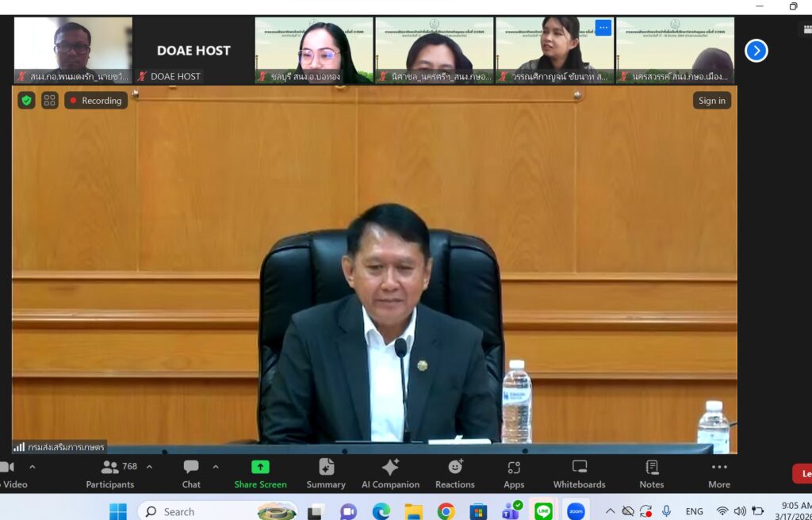Open the Reactions menu
Viewport: 812px width, 520px height.
[455, 474]
